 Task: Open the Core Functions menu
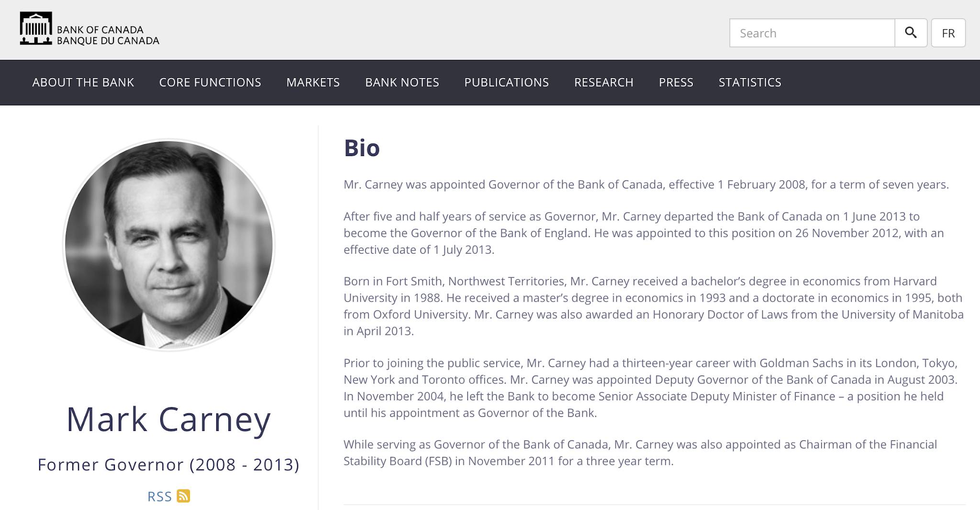(x=210, y=82)
